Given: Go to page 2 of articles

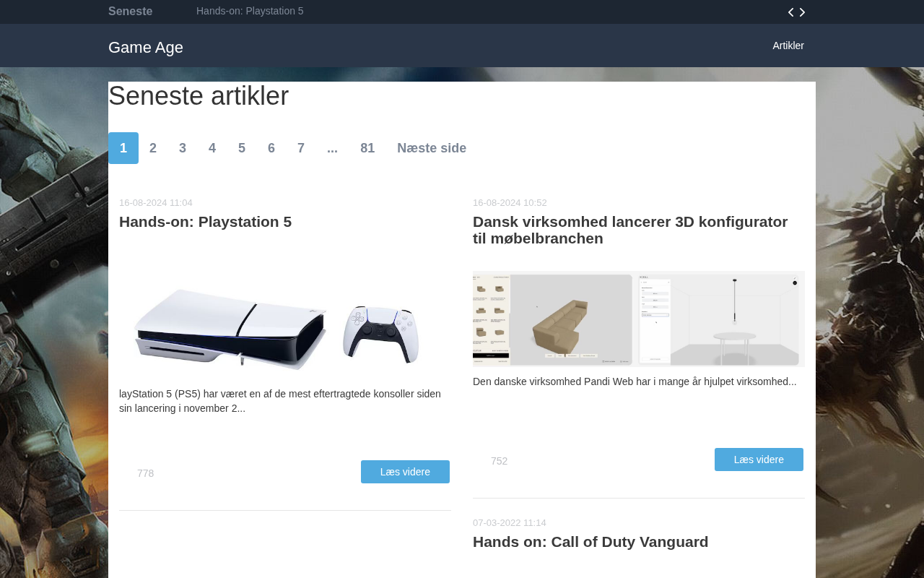Looking at the screenshot, I should (x=153, y=148).
